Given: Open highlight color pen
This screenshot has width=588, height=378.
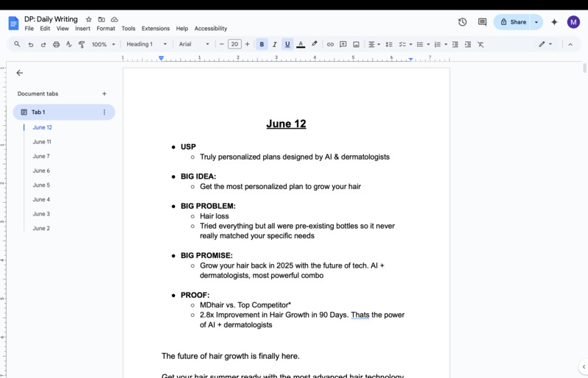Looking at the screenshot, I should coord(315,44).
